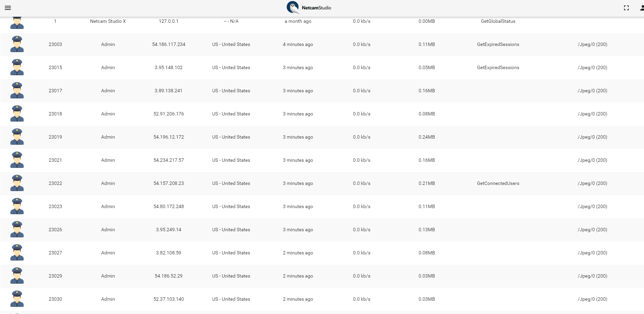Select IP address 3.82.108.59
This screenshot has height=314, width=644.
pyautogui.click(x=169, y=253)
